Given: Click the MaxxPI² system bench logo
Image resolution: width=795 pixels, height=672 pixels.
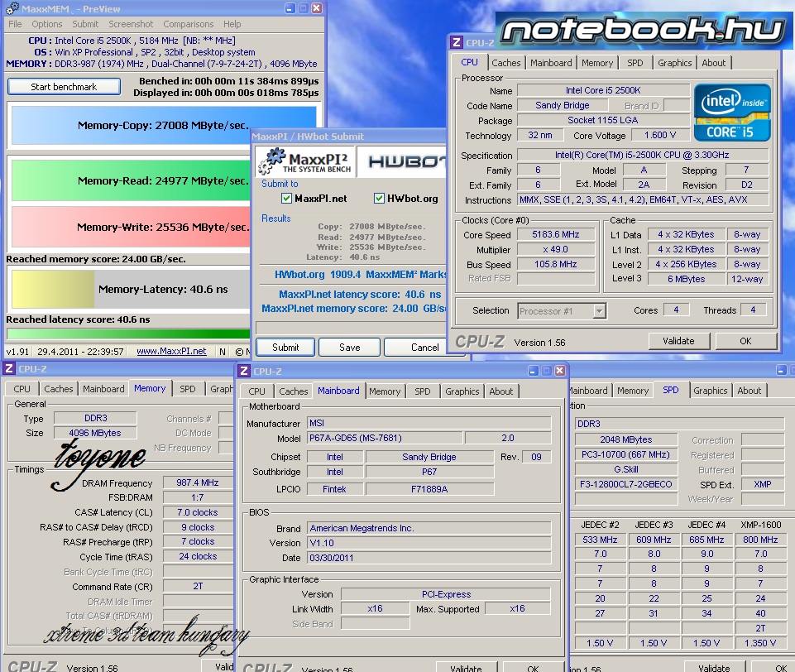Looking at the screenshot, I should 305,161.
